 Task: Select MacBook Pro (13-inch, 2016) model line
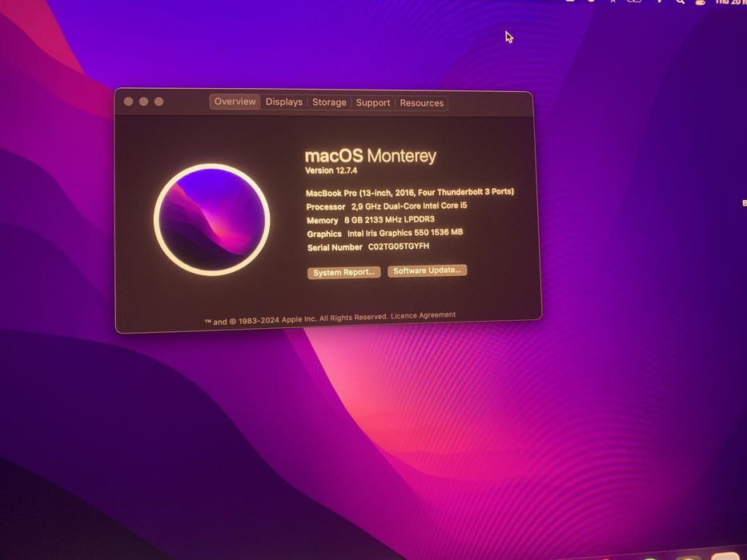[x=410, y=192]
